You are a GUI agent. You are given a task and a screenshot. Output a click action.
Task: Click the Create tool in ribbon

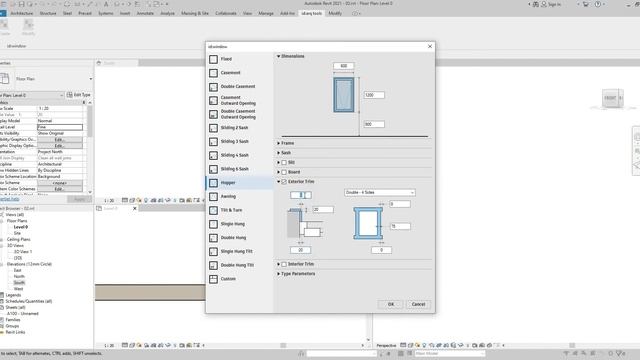[4, 27]
